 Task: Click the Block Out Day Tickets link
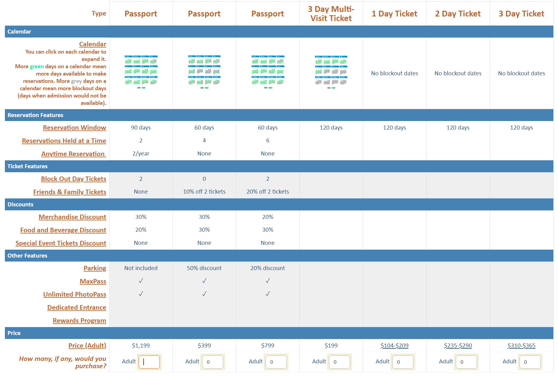point(73,179)
